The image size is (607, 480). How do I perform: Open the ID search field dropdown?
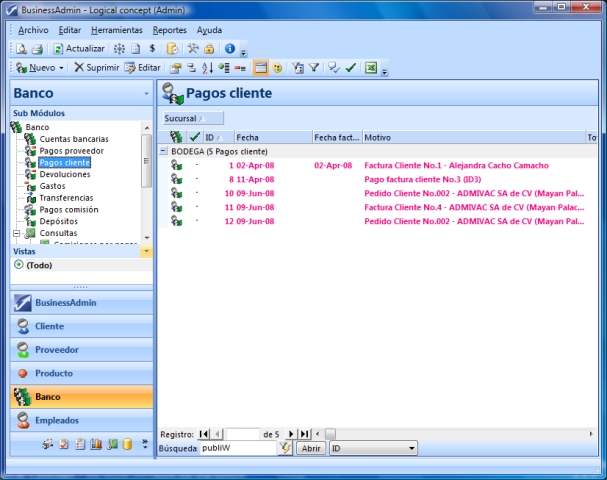pyautogui.click(x=412, y=449)
